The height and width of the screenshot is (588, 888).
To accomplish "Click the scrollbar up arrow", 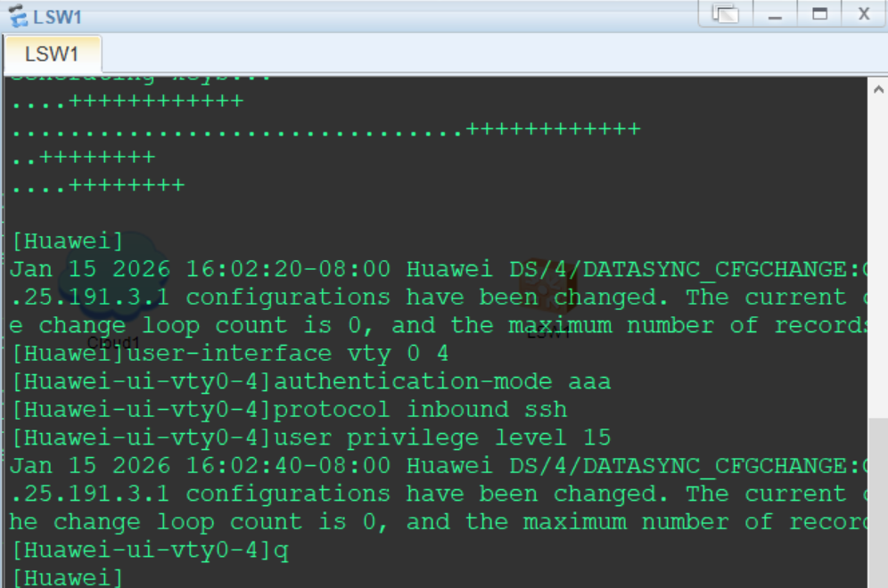I will pos(878,90).
